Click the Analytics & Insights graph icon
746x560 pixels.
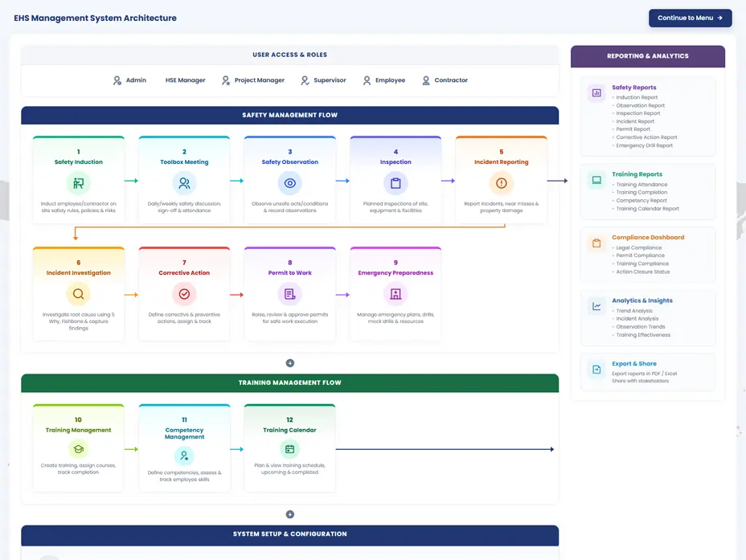pos(596,306)
